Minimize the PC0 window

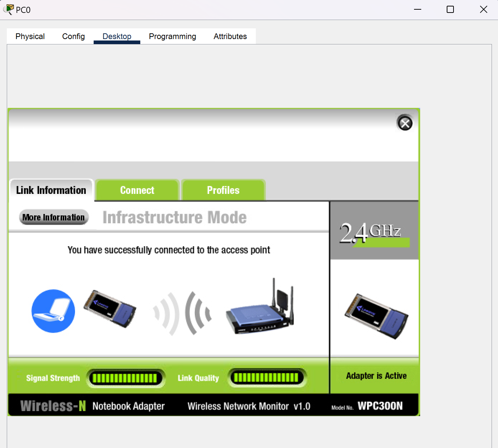click(x=418, y=9)
